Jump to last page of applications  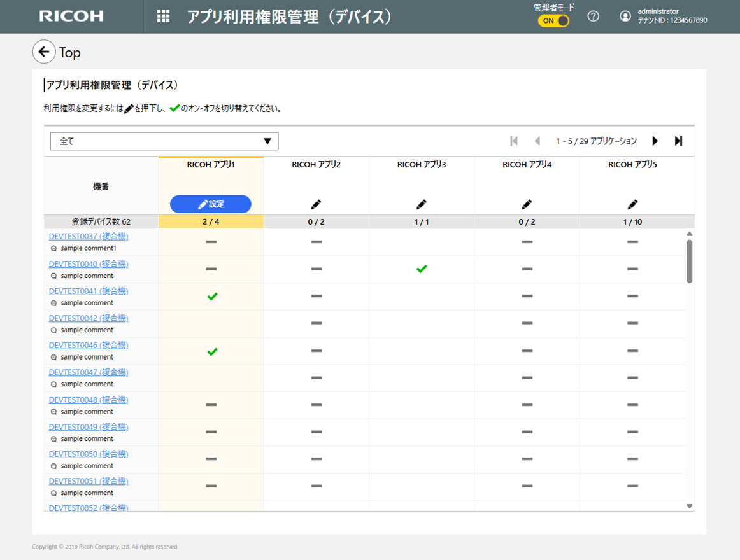(x=678, y=141)
